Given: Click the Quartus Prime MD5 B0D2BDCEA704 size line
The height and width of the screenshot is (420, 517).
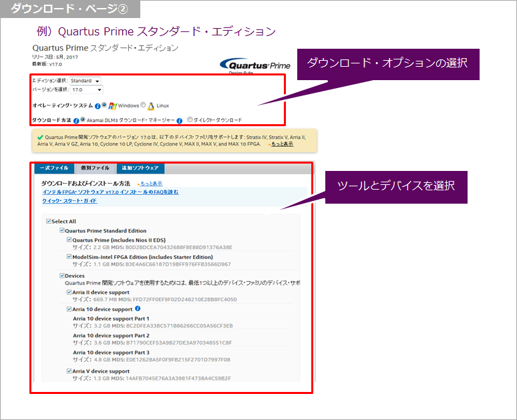Looking at the screenshot, I should (152, 247).
